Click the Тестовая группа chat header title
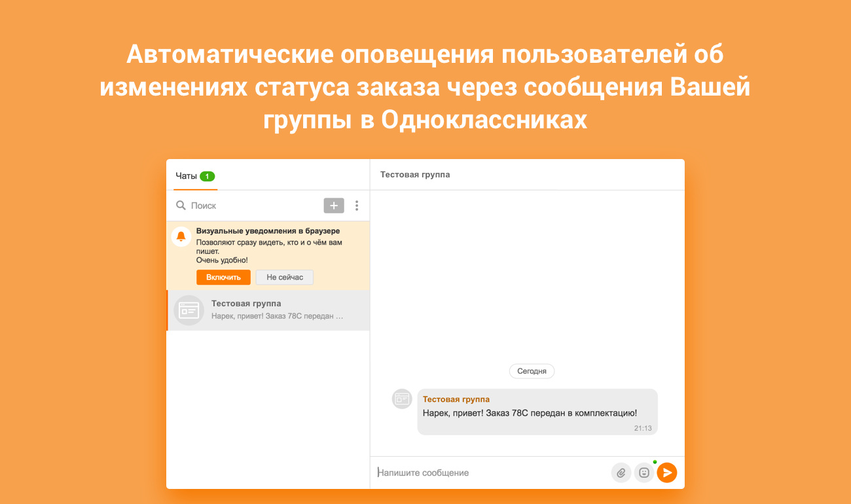This screenshot has height=504, width=851. (415, 175)
